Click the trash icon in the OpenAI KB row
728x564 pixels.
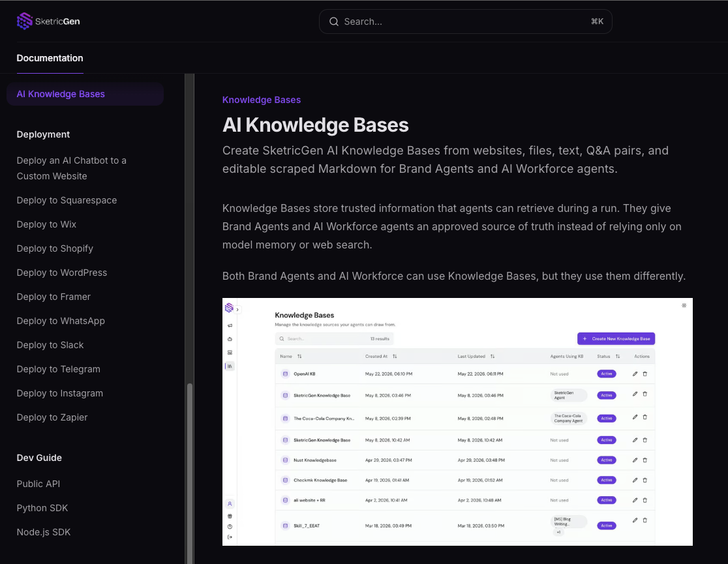click(645, 374)
